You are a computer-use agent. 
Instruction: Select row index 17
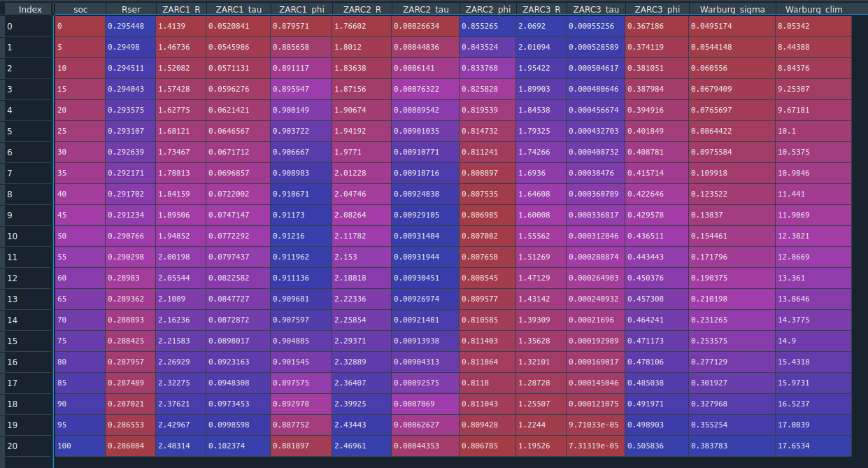click(27, 383)
